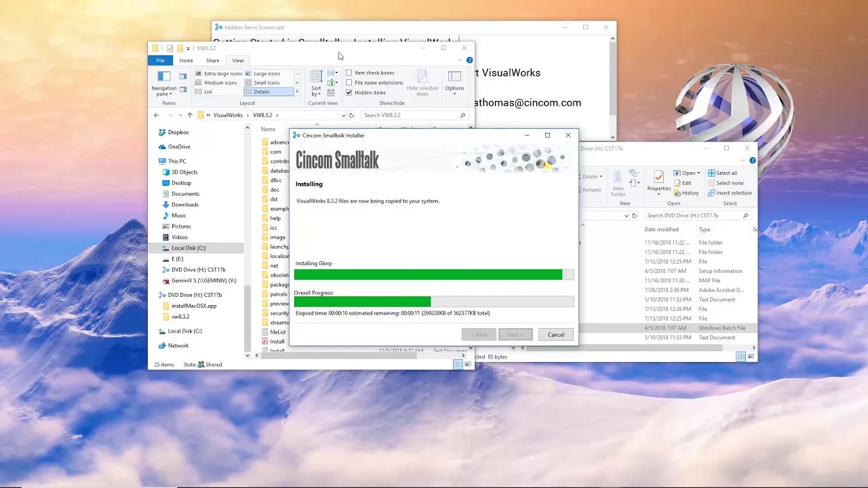The width and height of the screenshot is (868, 488).
Task: Select Medium icons layout
Action: (x=216, y=83)
